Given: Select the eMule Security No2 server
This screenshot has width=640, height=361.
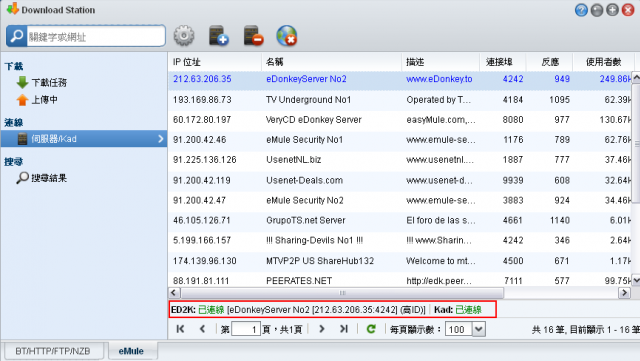Looking at the screenshot, I should [x=304, y=200].
